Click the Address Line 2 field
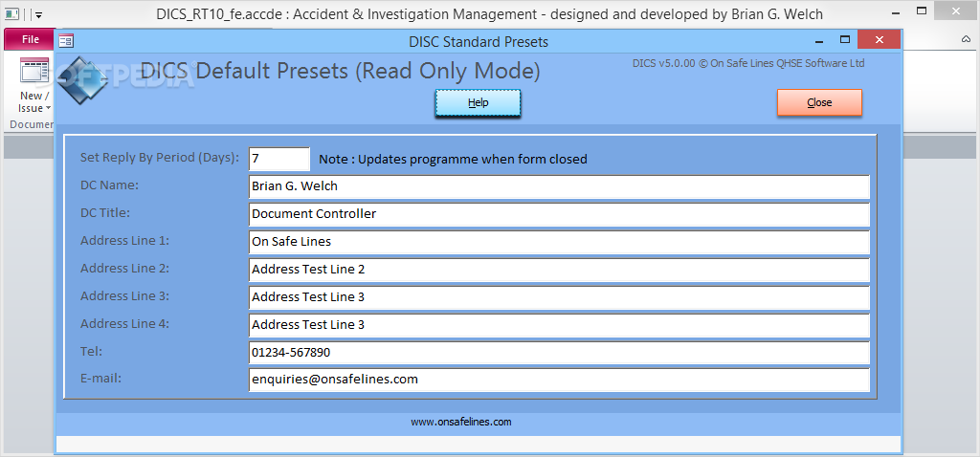980x457 pixels. click(x=559, y=269)
